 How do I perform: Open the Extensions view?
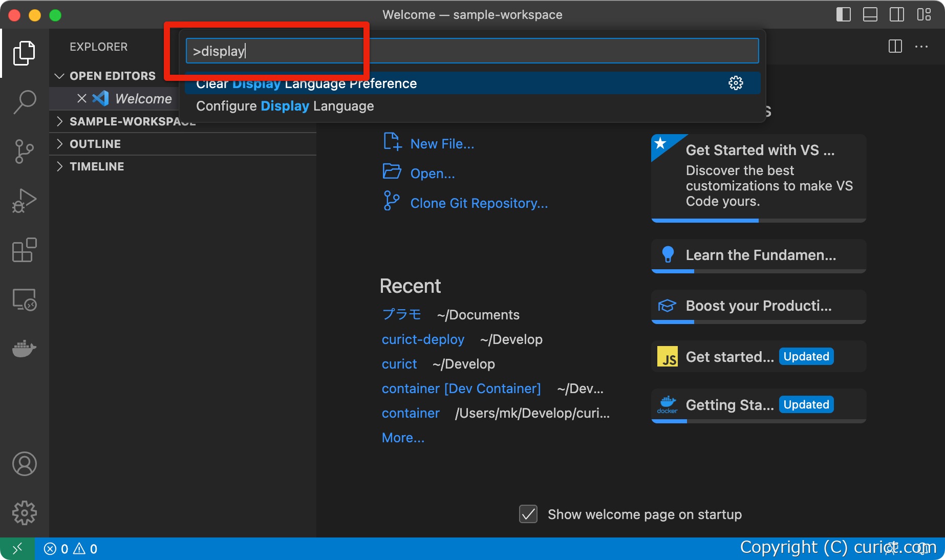(24, 250)
